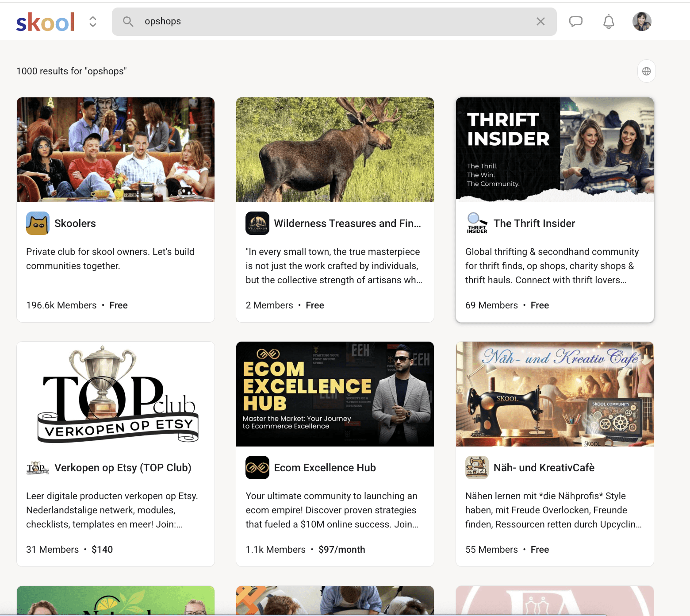Click the Wilderness Treasures community icon
Screen dimensions: 690x616
tap(257, 223)
